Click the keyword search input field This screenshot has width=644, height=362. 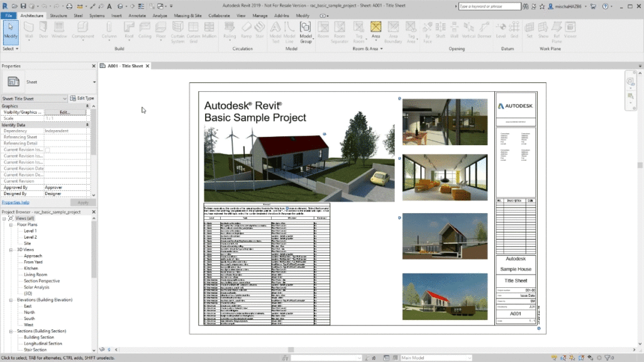tap(489, 6)
